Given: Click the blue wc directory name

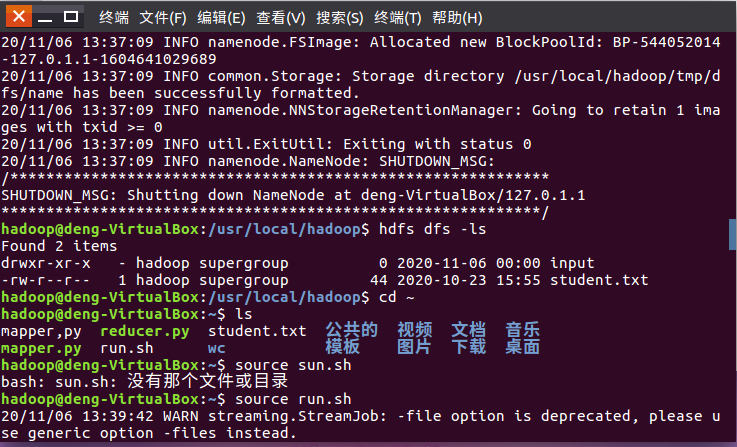Looking at the screenshot, I should (216, 348).
